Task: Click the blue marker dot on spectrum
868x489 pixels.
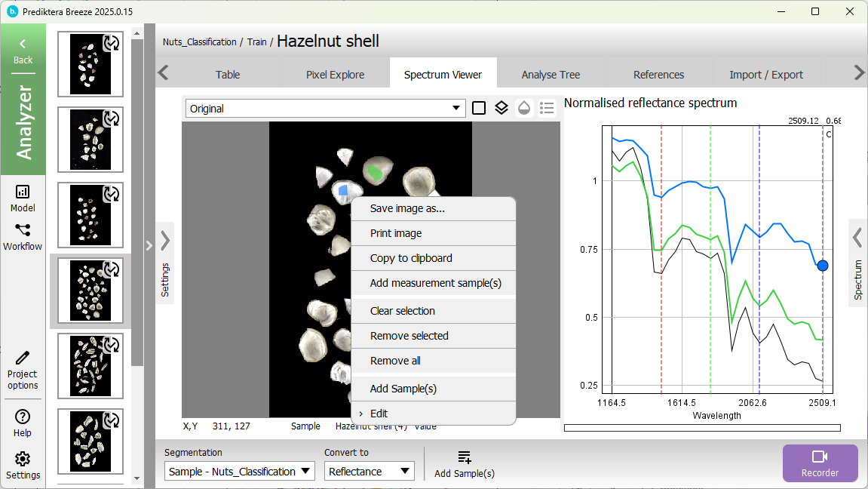Action: coord(823,266)
